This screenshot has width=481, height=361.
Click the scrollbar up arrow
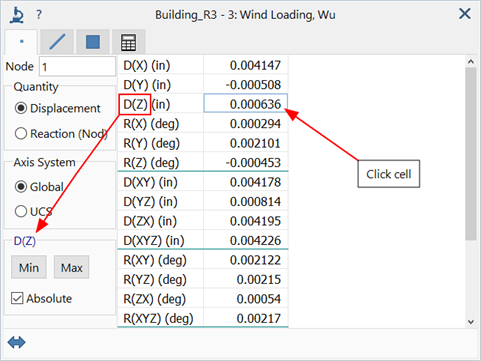click(471, 62)
